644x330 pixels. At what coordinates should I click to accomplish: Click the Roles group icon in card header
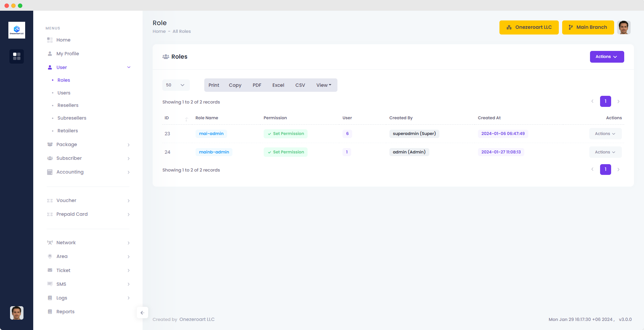(166, 57)
